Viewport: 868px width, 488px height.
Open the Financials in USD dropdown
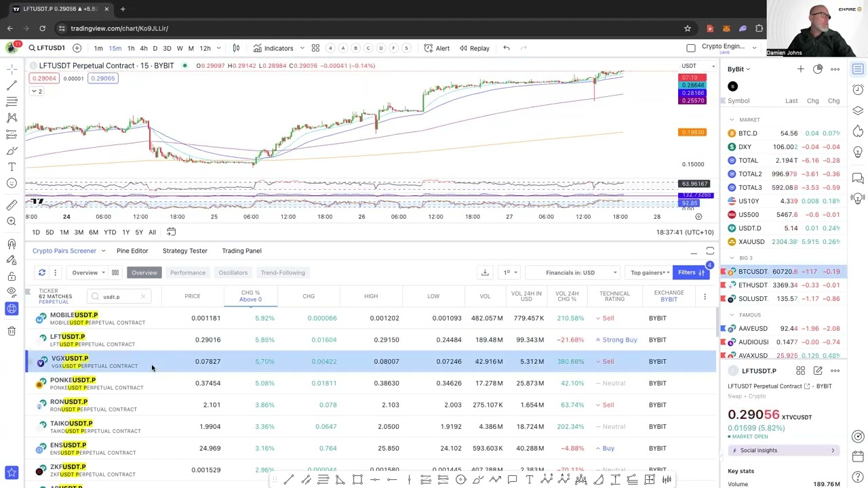pos(582,272)
